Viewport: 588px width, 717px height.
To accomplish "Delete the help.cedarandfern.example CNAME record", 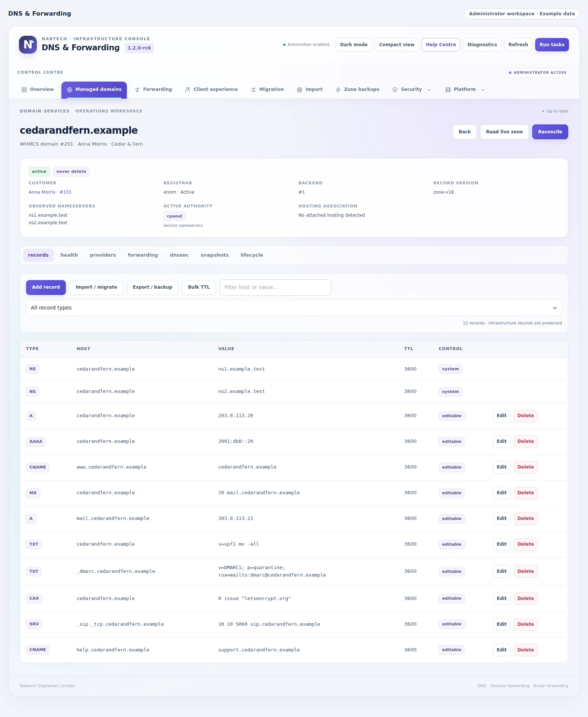I will pyautogui.click(x=525, y=650).
